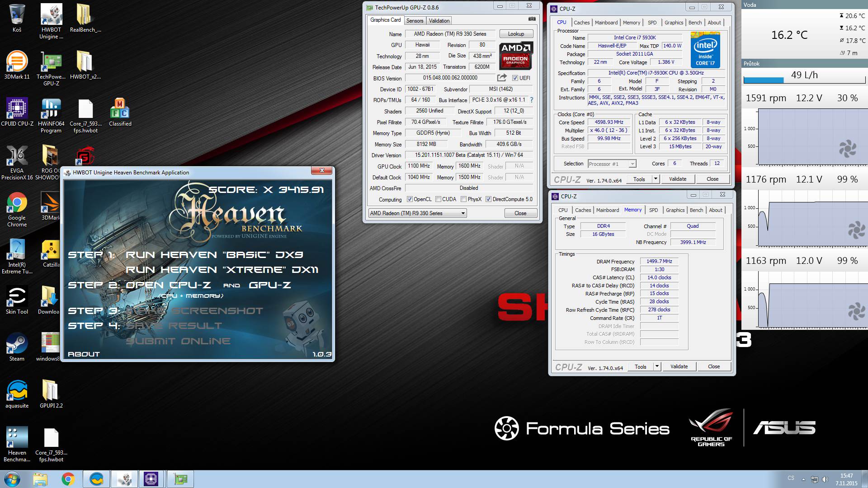
Task: Open File Explorer from the taskbar
Action: pos(40,479)
